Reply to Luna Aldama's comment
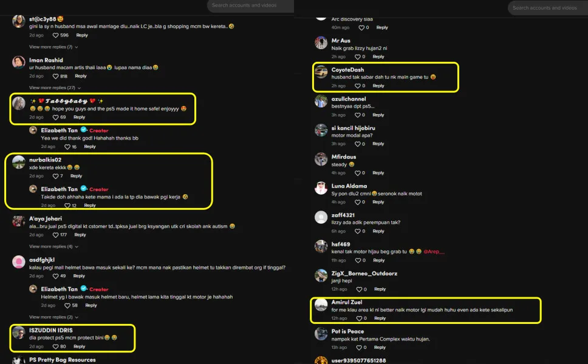 click(x=378, y=202)
